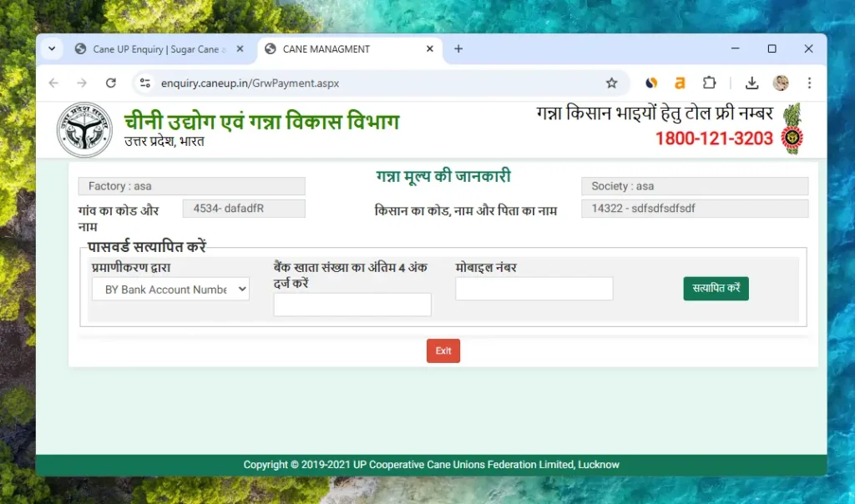Image resolution: width=855 pixels, height=504 pixels.
Task: Open Chrome's three-dot menu
Action: coord(811,83)
